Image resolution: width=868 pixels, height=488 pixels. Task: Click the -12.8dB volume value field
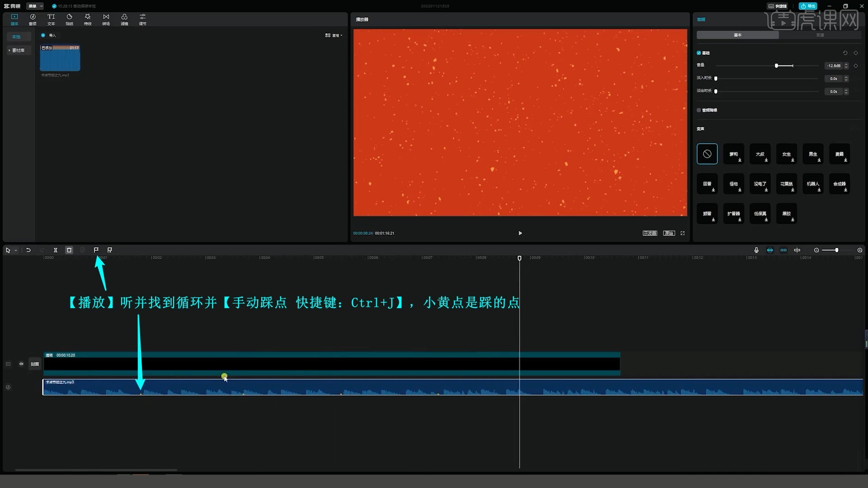(833, 66)
